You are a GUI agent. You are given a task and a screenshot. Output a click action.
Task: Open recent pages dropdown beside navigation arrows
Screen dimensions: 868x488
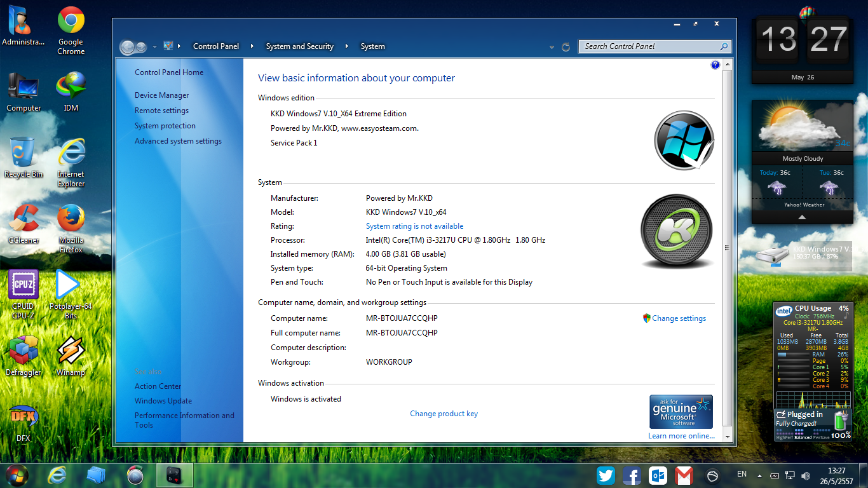[x=154, y=47]
